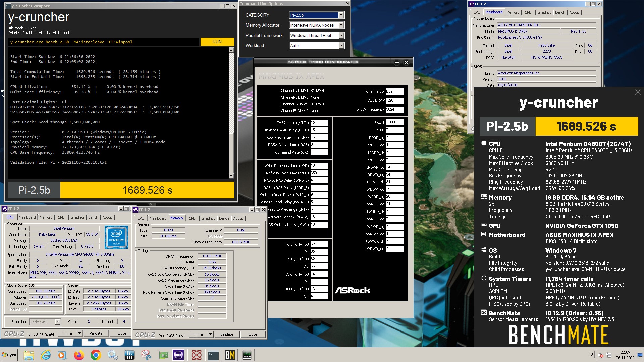Screen dimensions: 644x362
Task: Click scroll-down arrow in y-cruncher output
Action: pyautogui.click(x=231, y=176)
